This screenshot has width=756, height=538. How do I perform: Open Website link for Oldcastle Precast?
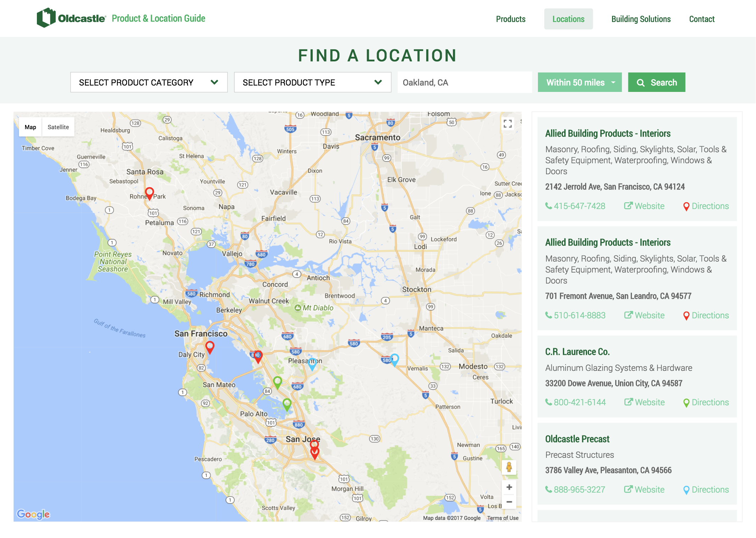click(x=644, y=490)
